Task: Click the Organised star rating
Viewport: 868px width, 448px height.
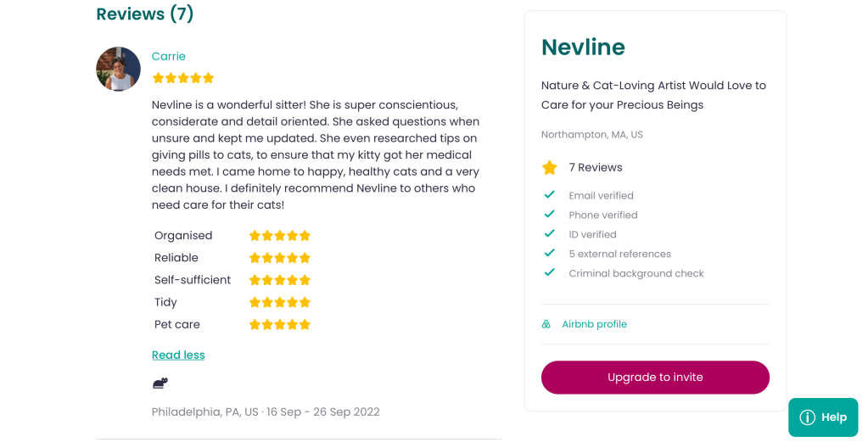Action: pos(280,236)
